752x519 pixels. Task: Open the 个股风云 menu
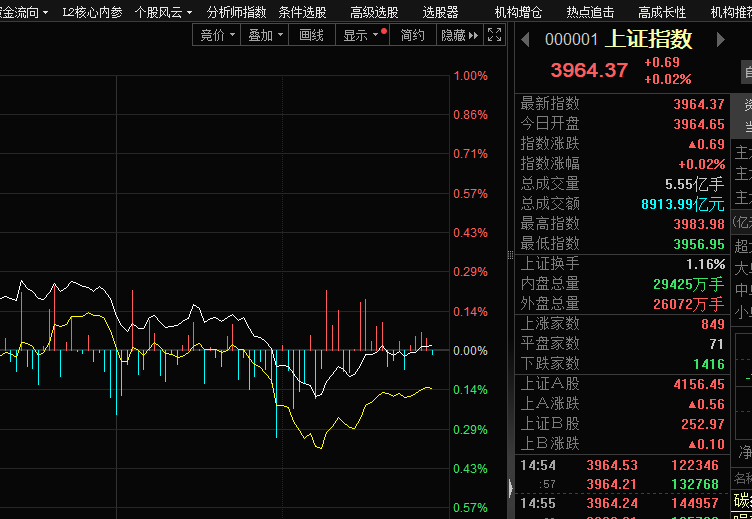[164, 12]
